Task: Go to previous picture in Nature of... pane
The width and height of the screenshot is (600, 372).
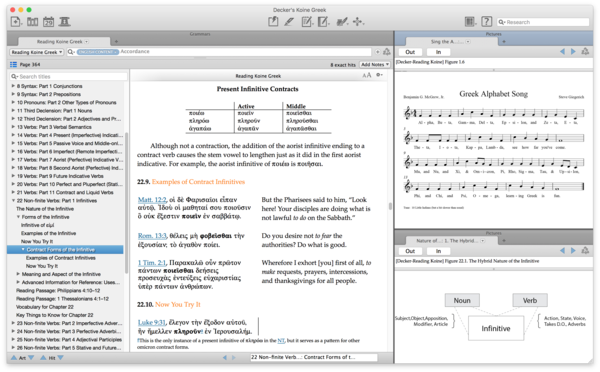Action: (562, 251)
